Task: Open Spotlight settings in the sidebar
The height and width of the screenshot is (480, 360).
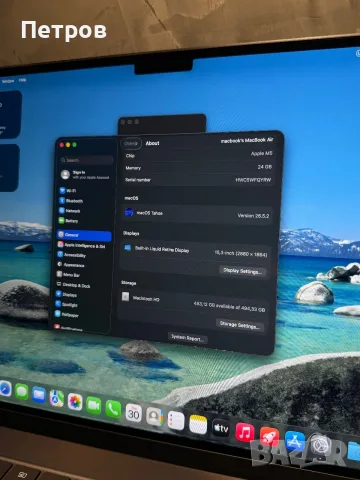Action: 66,304
